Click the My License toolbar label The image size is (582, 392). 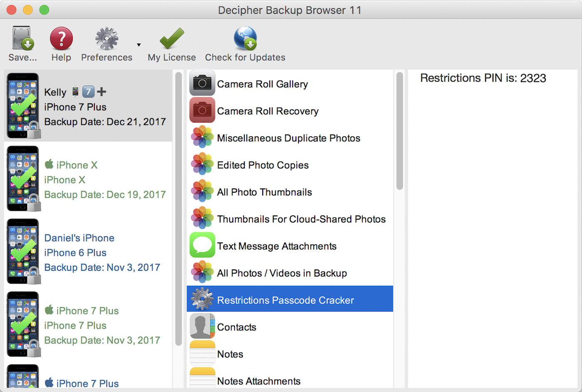click(172, 58)
